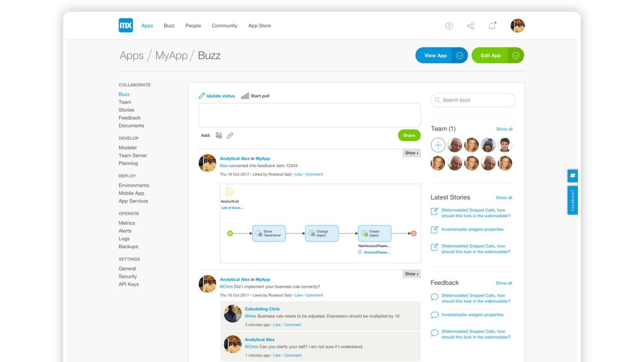Open the blue chat tab on the right edge

(x=573, y=175)
